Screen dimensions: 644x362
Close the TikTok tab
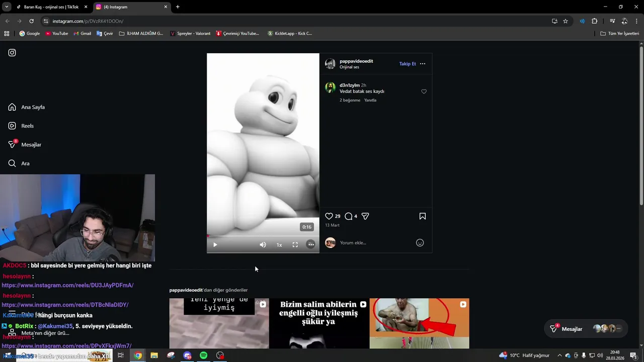point(86,7)
